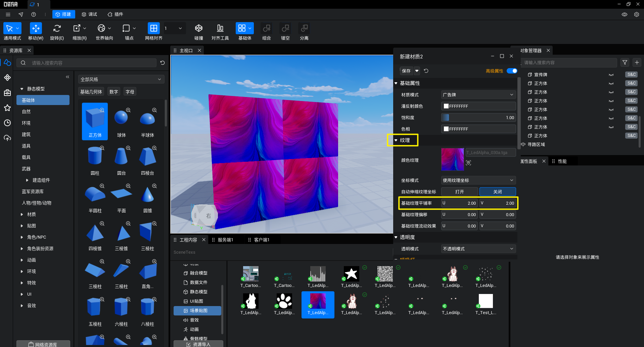Toggle the 高级属性 switch
This screenshot has height=347, width=644.
tap(512, 71)
